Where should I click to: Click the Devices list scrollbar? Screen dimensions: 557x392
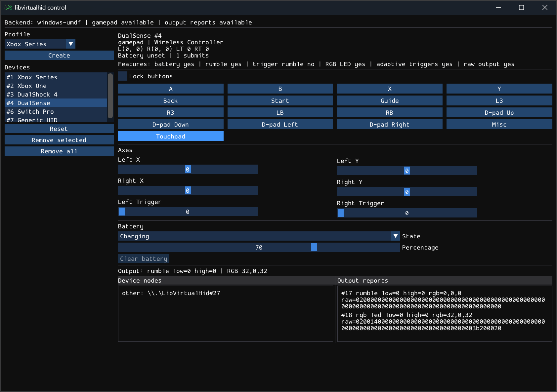point(110,96)
